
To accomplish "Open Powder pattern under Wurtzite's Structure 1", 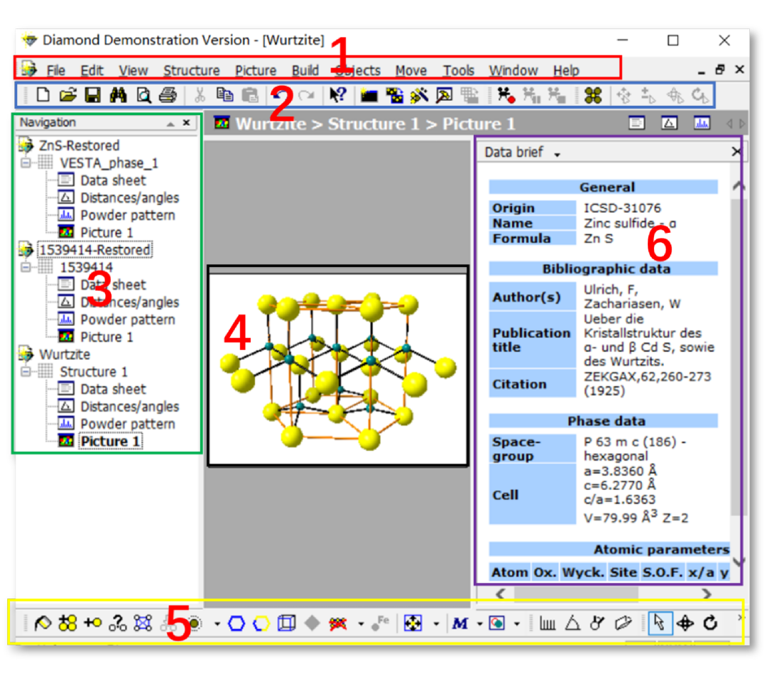I will click(127, 424).
